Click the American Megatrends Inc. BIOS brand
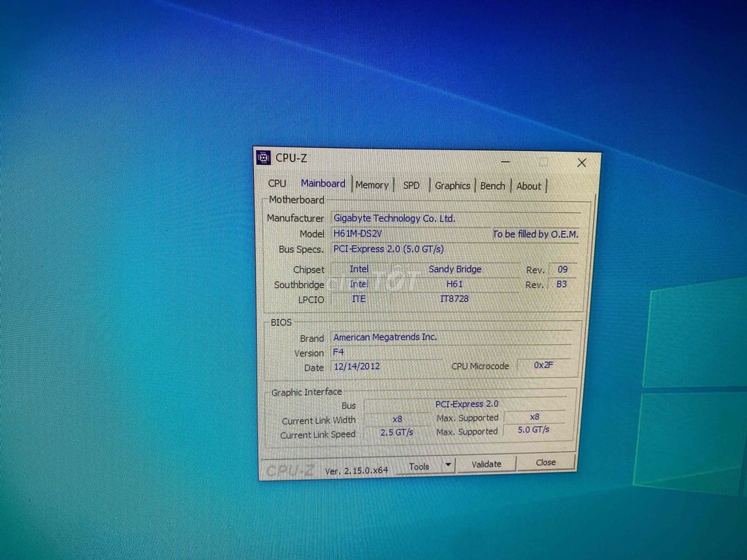Screen dimensions: 747x560 click(451, 337)
